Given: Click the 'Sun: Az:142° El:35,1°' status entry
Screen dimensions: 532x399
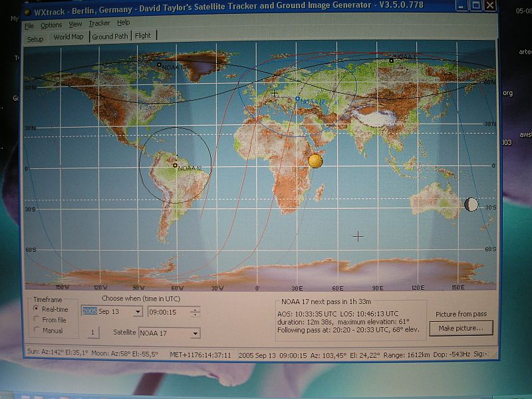Looking at the screenshot, I should click(57, 352).
